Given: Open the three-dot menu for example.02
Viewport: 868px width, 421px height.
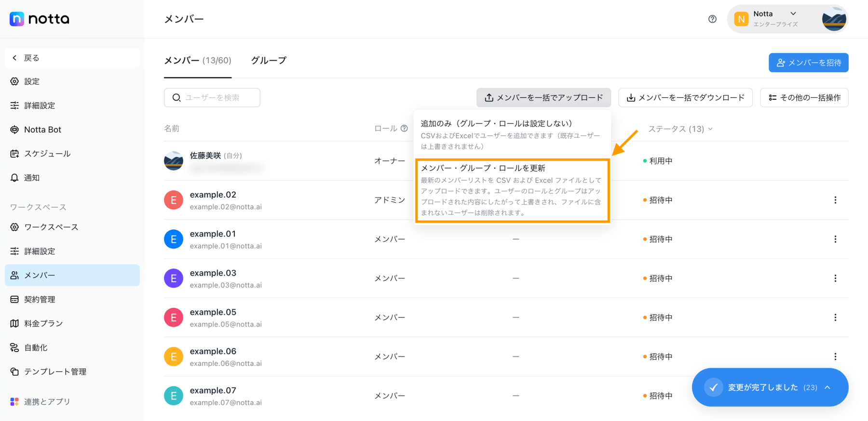Looking at the screenshot, I should pos(835,200).
